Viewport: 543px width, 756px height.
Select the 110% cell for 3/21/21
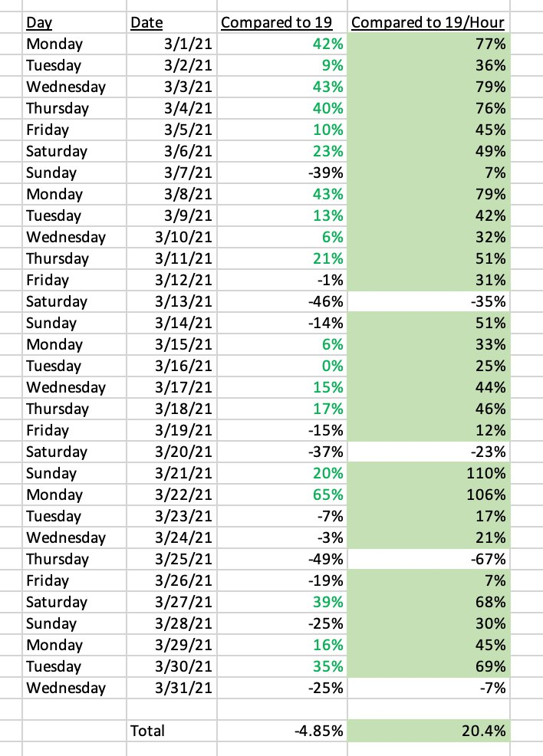tap(428, 473)
